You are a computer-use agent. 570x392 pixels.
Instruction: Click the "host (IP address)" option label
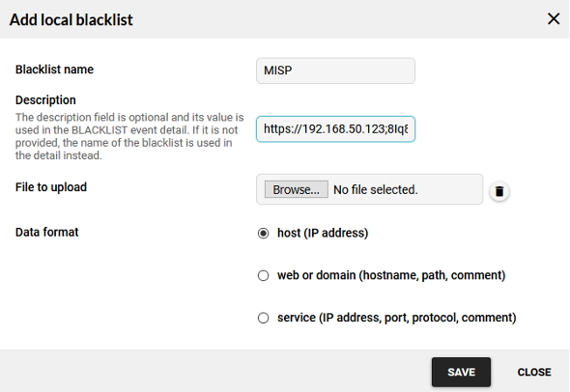pos(323,233)
